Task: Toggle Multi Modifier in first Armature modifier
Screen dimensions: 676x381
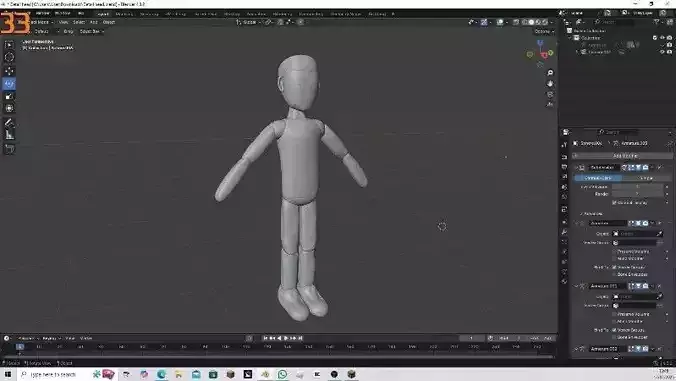Action: (x=614, y=259)
